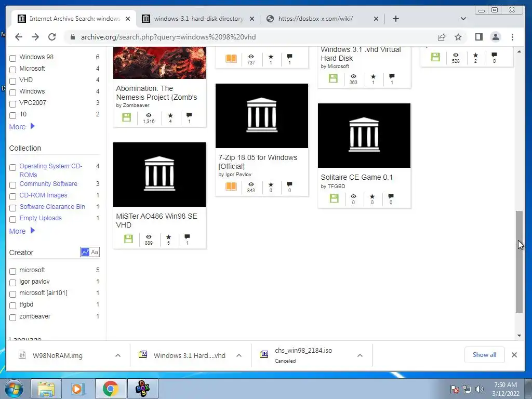This screenshot has height=399, width=532.
Task: Open menu for chs_win98_2184.iso download
Action: click(x=360, y=355)
